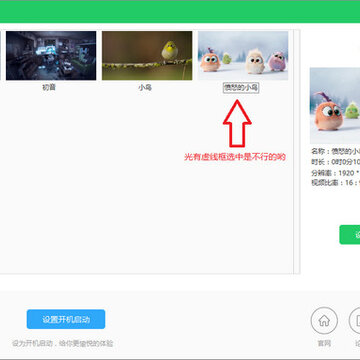Click the 小鸟 caption text
Screen dimensions: 360x360
coord(145,88)
